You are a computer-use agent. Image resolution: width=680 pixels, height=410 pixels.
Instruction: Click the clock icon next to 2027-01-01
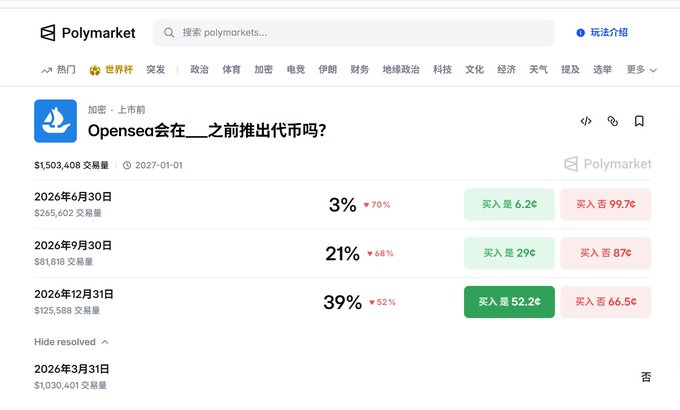[127, 165]
